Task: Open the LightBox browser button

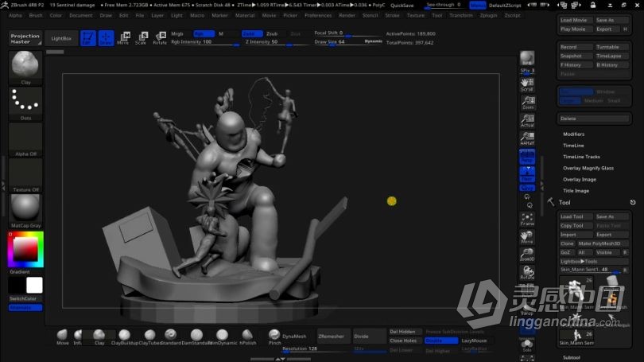Action: [61, 38]
